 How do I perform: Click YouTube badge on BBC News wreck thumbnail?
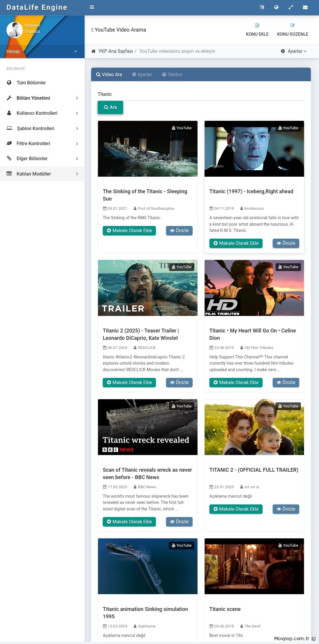click(182, 406)
